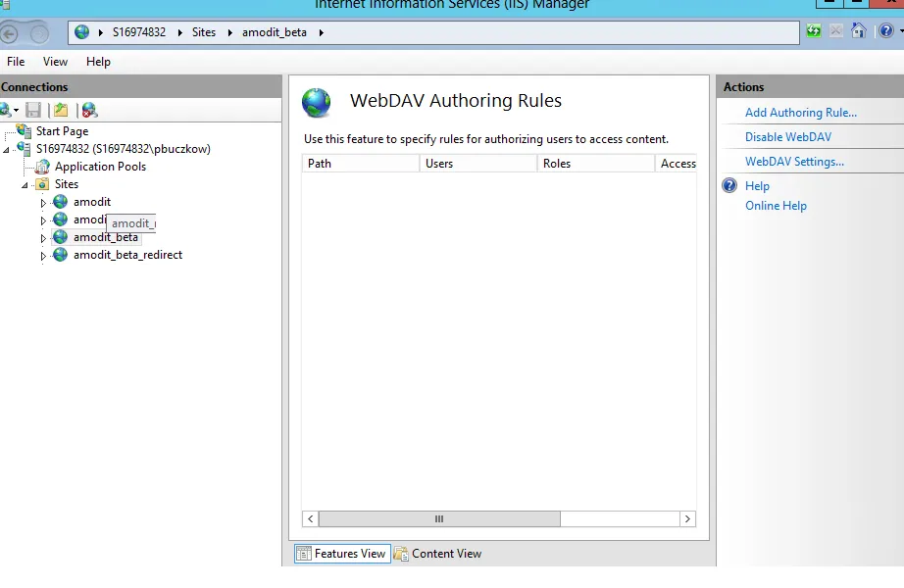Click Sites in the breadcrumb path
This screenshot has width=904, height=588.
click(204, 32)
